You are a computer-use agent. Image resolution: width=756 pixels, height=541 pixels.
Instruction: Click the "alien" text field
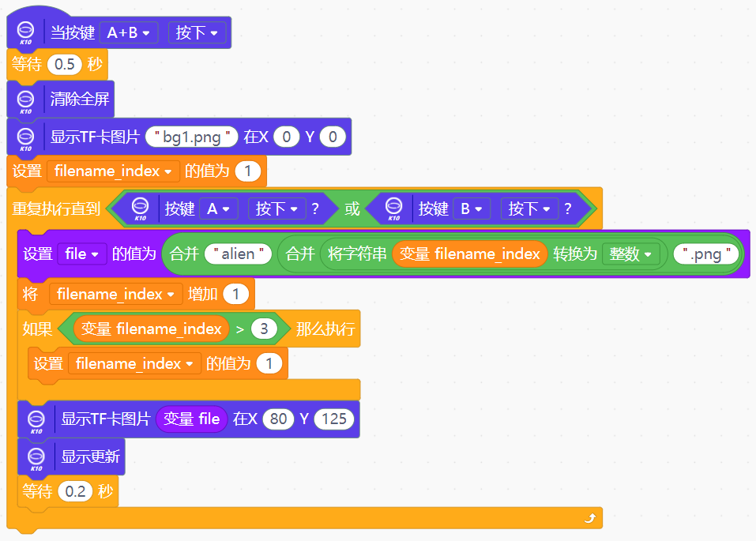pos(239,254)
